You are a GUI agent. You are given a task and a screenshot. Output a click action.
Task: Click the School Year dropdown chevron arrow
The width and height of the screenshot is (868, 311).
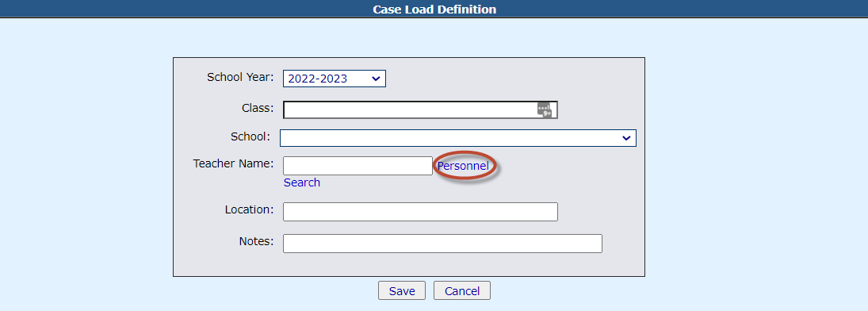click(x=376, y=79)
